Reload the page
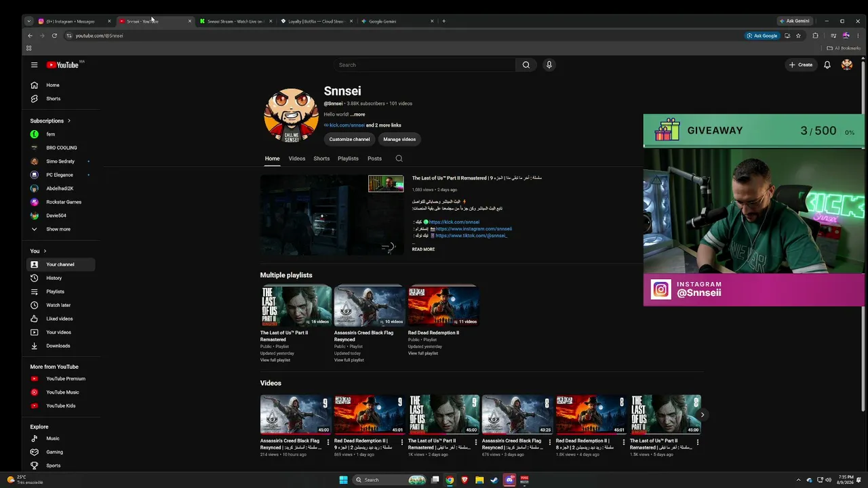Image resolution: width=868 pixels, height=488 pixels. pyautogui.click(x=54, y=36)
